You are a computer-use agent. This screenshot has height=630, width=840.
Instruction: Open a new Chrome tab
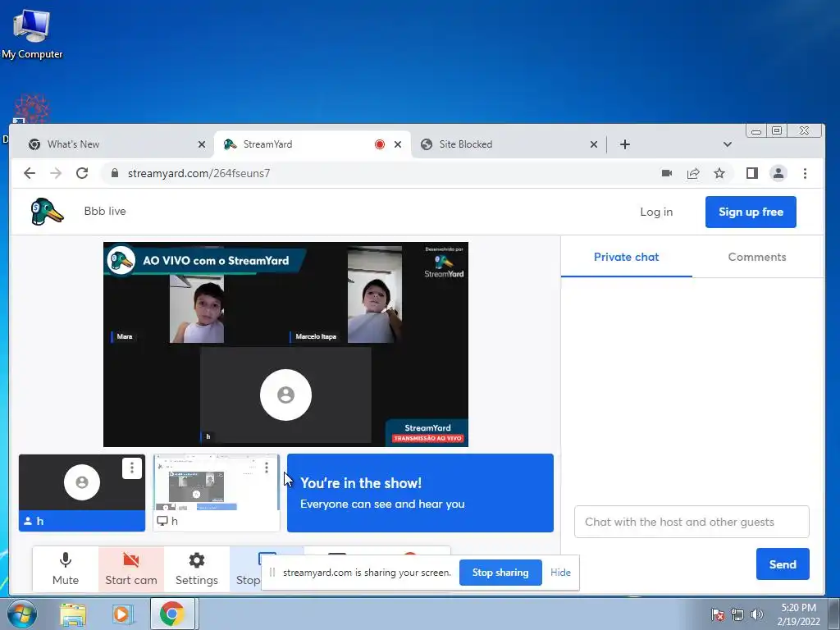coord(624,144)
